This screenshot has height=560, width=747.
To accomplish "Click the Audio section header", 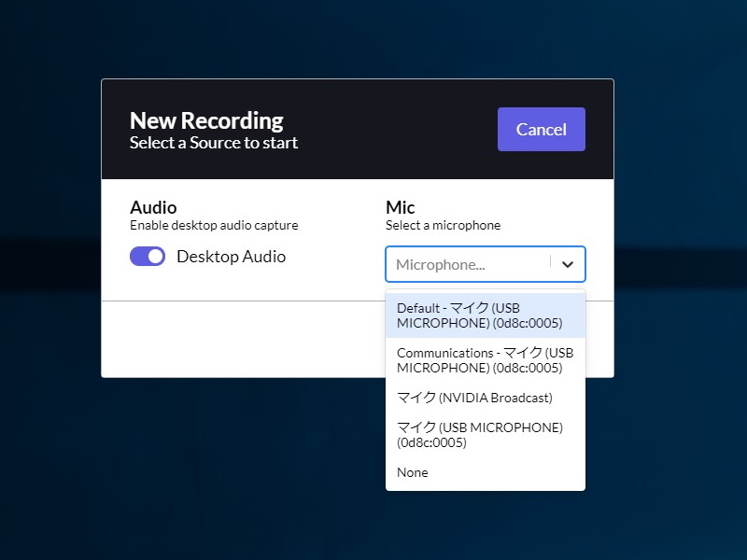I will point(153,207).
